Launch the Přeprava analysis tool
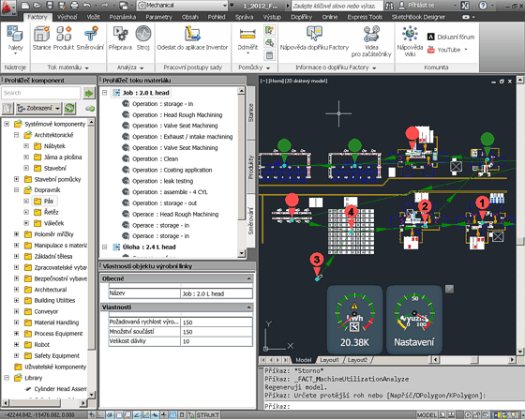The height and width of the screenshot is (420, 525). pos(120,38)
